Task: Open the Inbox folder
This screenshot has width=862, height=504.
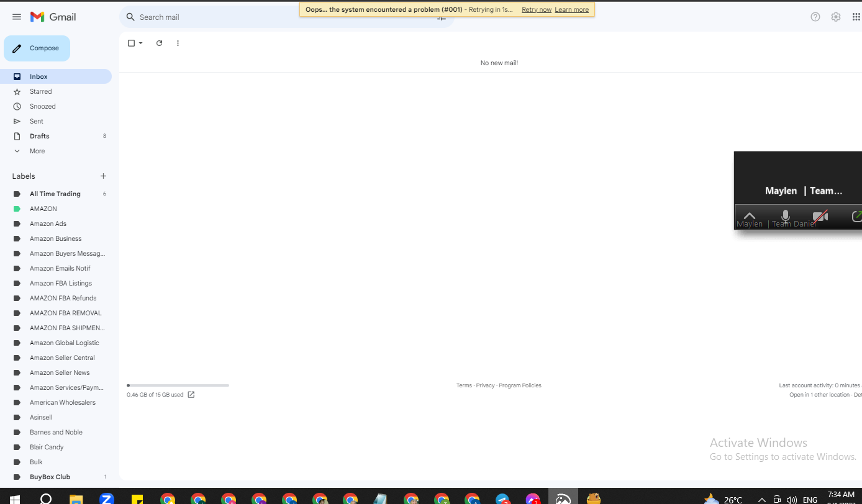Action: point(56,76)
